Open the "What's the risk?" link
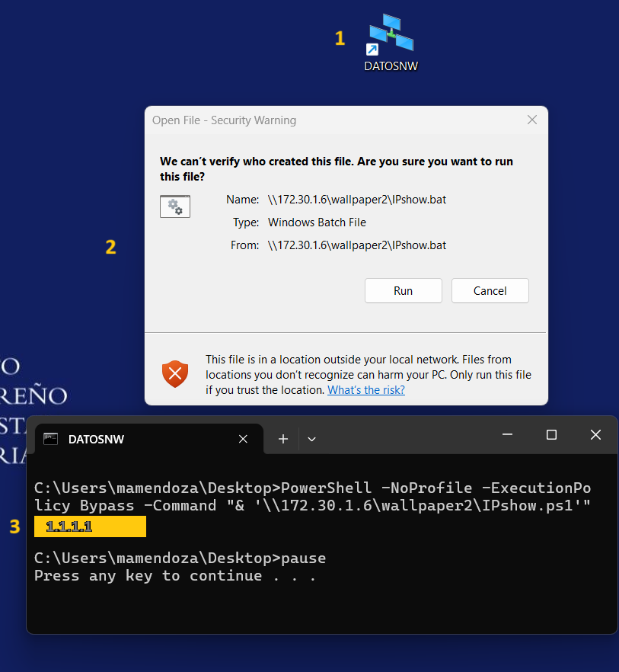Viewport: 619px width, 672px height. click(365, 390)
